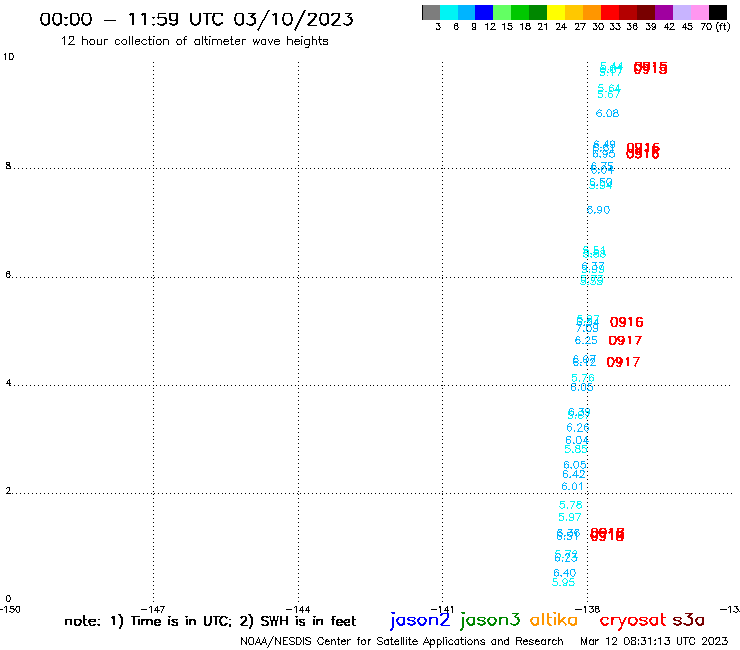Click the latitude axis label 8

click(x=8, y=166)
